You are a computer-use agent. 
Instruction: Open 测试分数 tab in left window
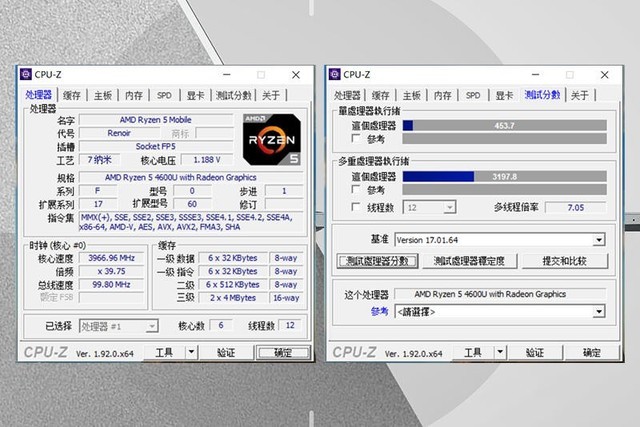tap(233, 96)
